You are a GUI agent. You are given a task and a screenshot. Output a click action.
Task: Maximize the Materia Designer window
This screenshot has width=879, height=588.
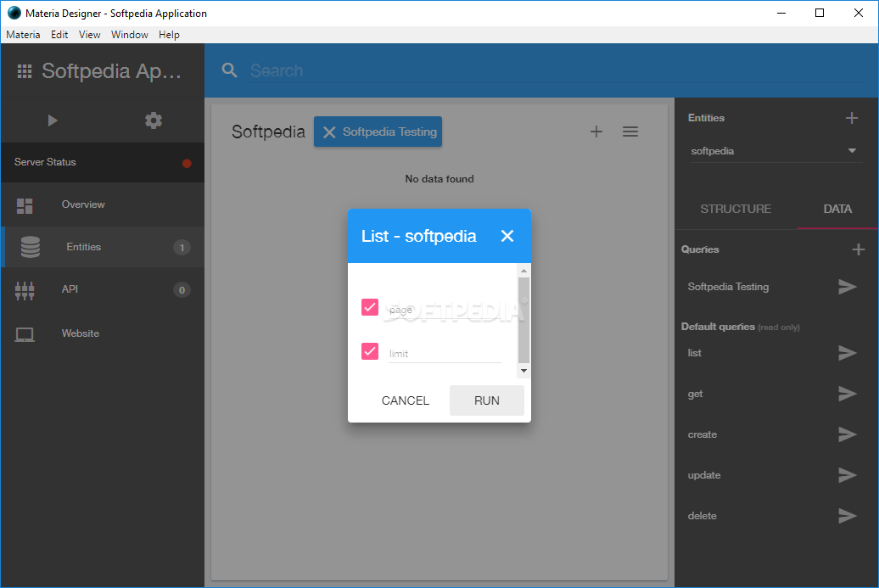click(820, 13)
